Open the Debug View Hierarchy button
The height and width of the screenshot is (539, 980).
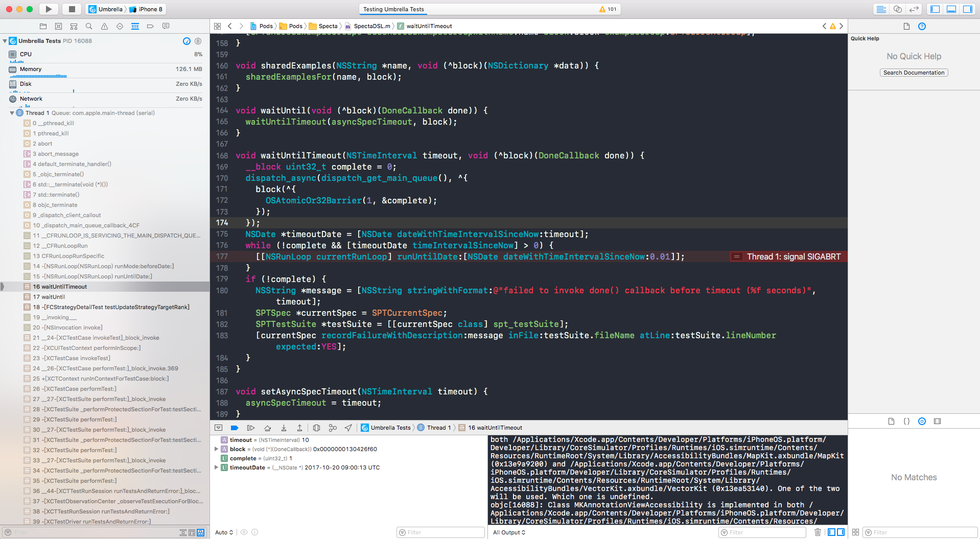click(316, 428)
